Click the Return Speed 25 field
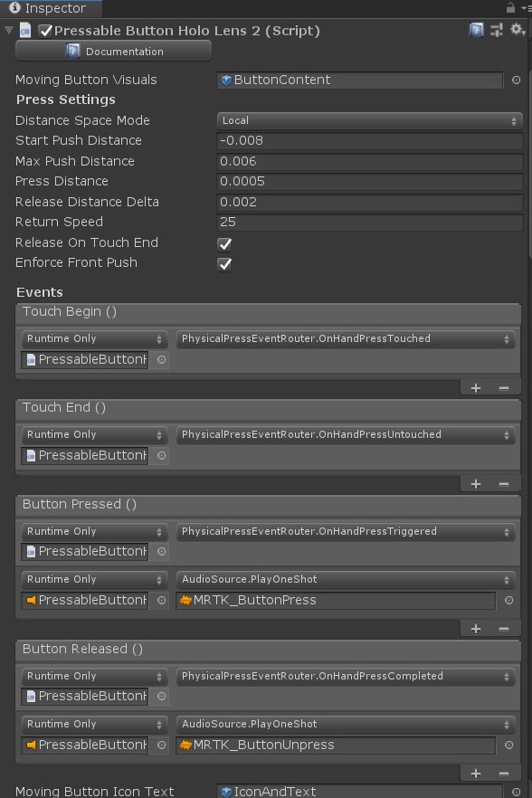The width and height of the screenshot is (532, 798). click(370, 222)
